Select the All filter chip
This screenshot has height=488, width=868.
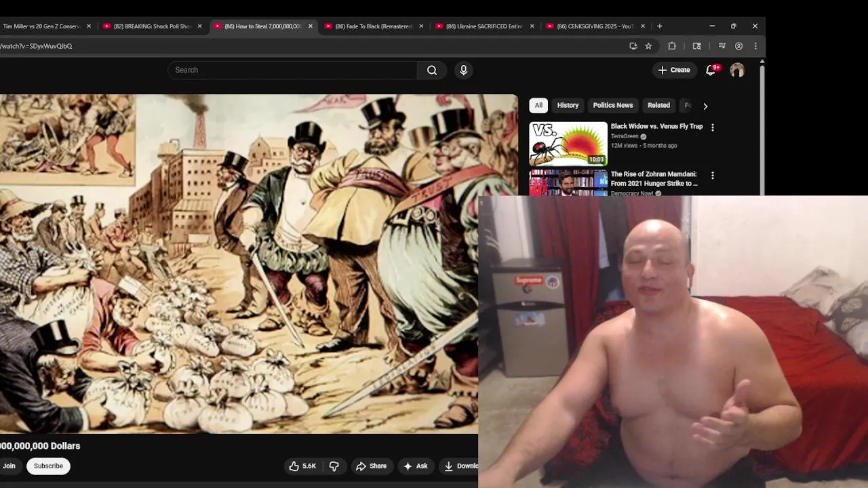coord(538,106)
